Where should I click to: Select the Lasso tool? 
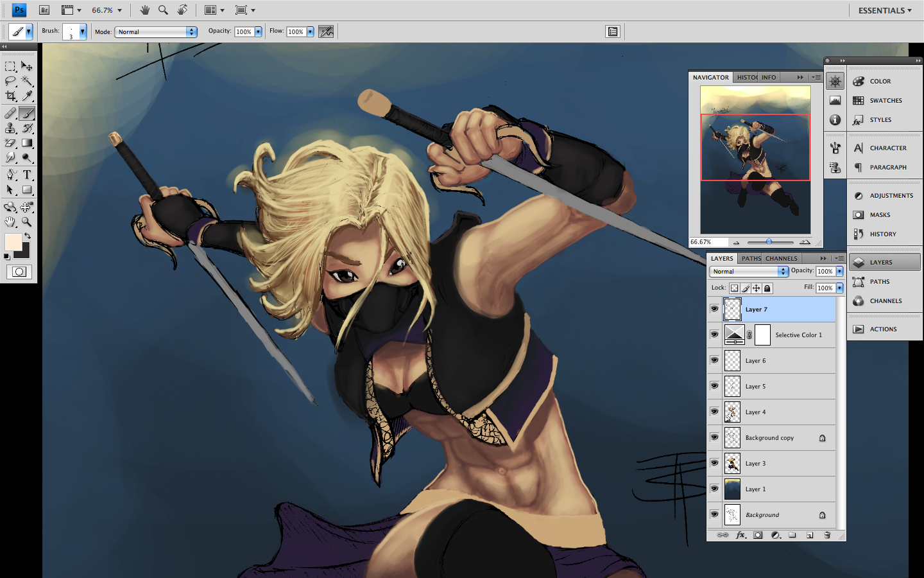(10, 81)
